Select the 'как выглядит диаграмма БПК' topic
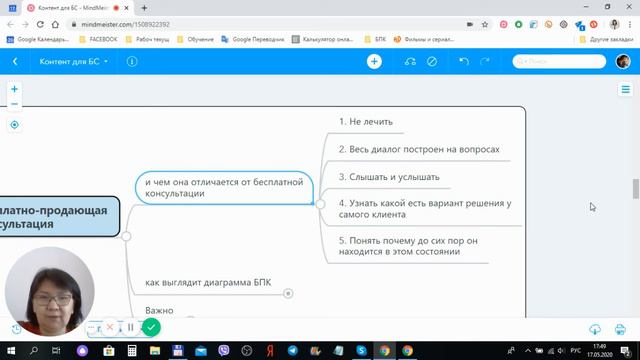Image resolution: width=640 pixels, height=360 pixels. coord(208,282)
